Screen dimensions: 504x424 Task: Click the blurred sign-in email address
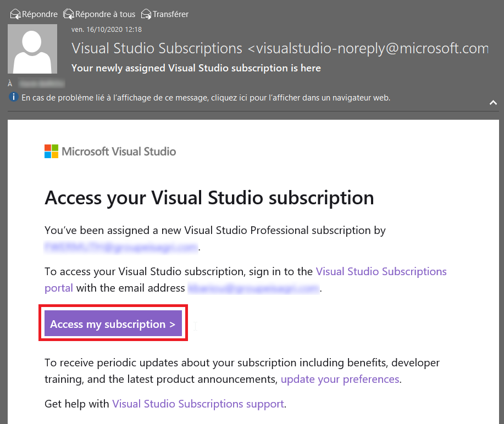coord(253,288)
